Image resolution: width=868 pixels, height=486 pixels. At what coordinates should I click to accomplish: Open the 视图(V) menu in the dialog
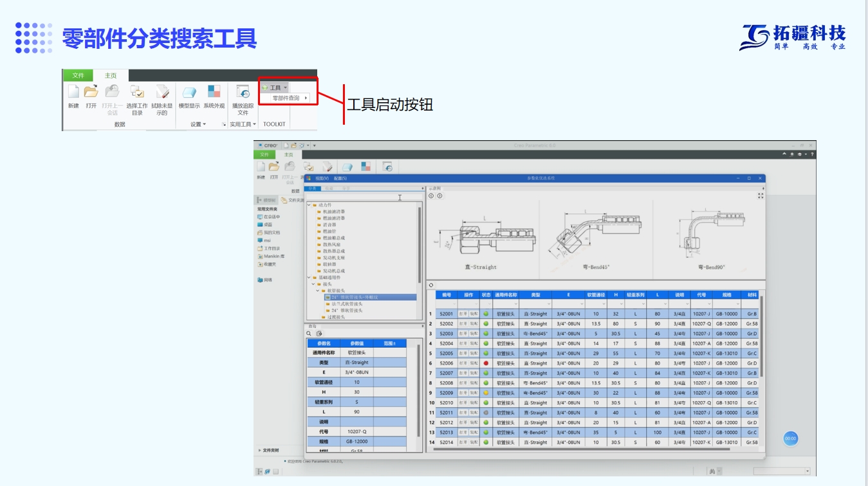point(322,178)
